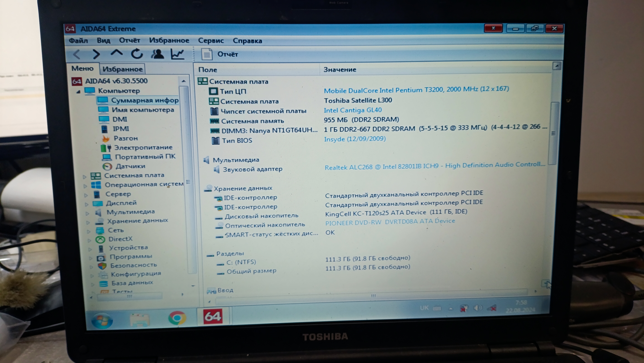The width and height of the screenshot is (644, 363).
Task: Expand the Операционная система tree node
Action: pos(85,186)
